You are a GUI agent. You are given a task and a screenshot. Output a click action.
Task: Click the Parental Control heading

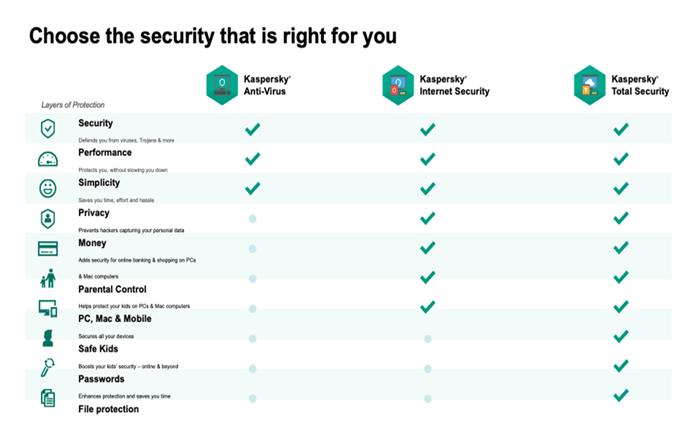112,289
